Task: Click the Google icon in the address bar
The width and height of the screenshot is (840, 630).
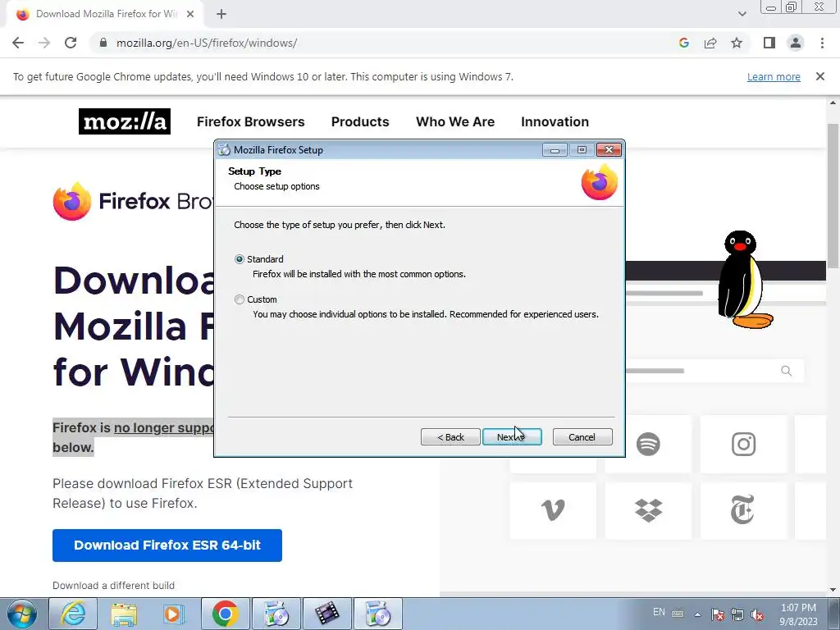Action: (683, 43)
